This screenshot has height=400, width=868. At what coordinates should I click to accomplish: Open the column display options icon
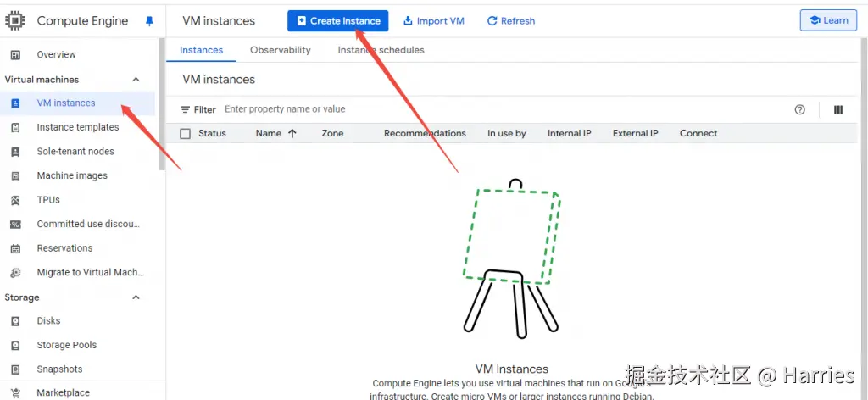coord(838,109)
